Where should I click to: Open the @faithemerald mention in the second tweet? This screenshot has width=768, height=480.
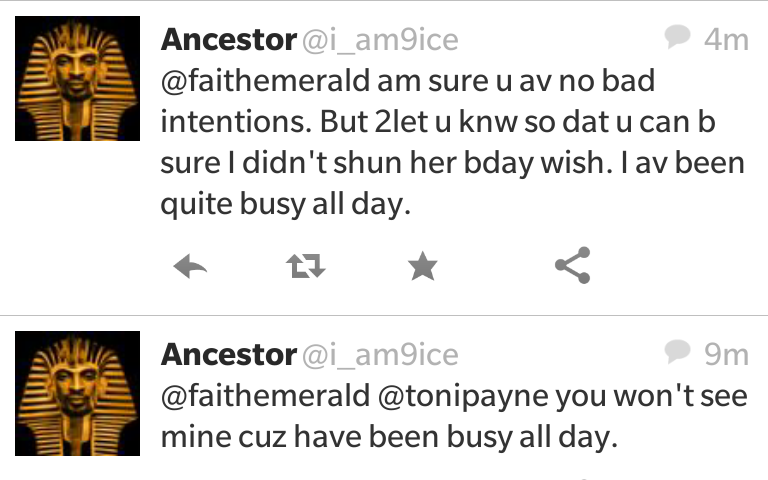265,396
